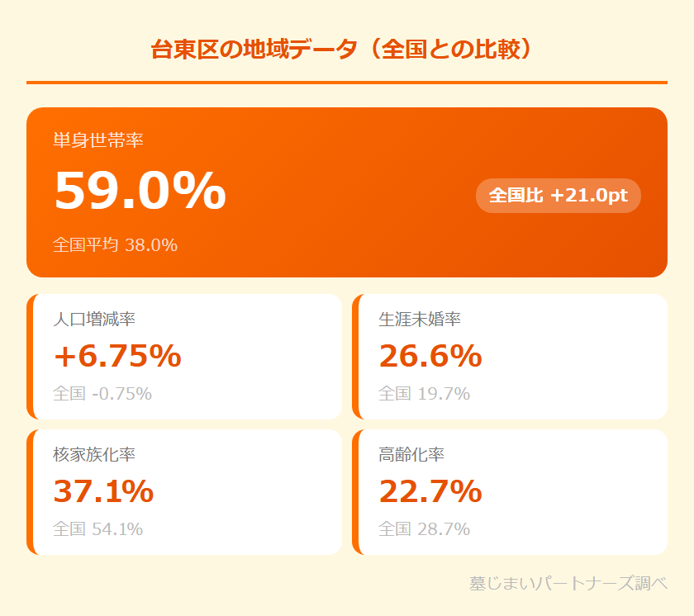Viewport: 694px width, 616px height.
Task: Select the 高齢化率 card label
Action: point(411,454)
